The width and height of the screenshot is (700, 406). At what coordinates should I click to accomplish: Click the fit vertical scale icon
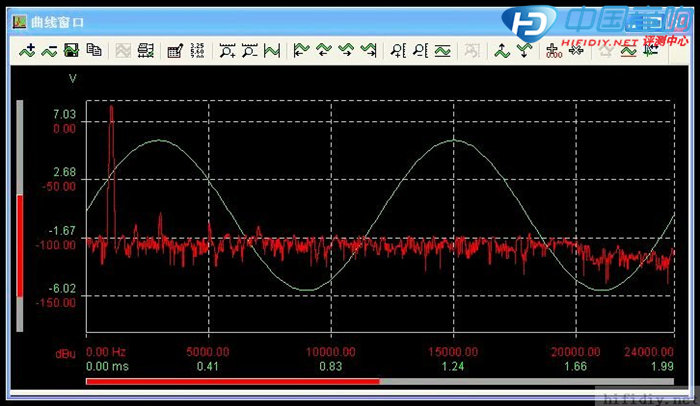click(442, 50)
